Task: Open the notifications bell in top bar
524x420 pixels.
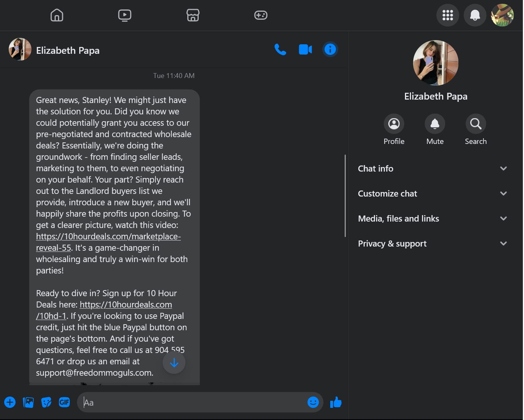Action: pyautogui.click(x=475, y=15)
